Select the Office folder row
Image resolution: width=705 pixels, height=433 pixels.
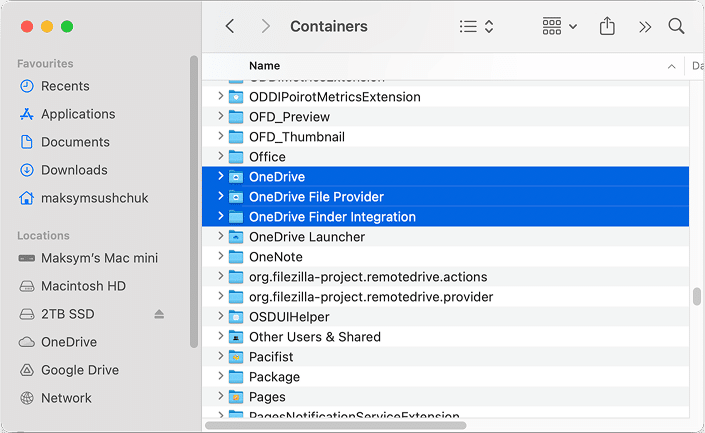coord(445,156)
